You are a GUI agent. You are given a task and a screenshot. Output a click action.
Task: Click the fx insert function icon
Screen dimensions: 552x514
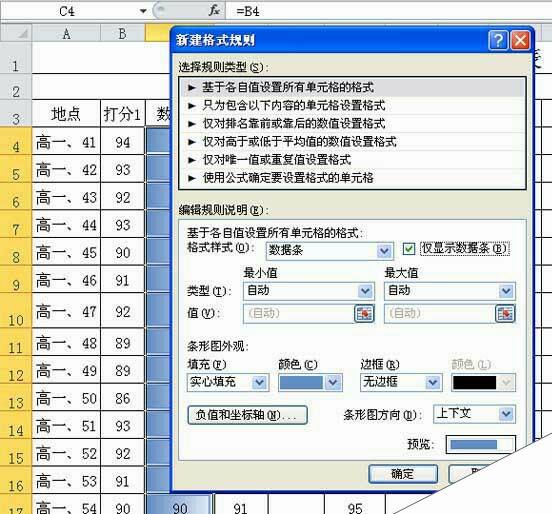coord(214,11)
